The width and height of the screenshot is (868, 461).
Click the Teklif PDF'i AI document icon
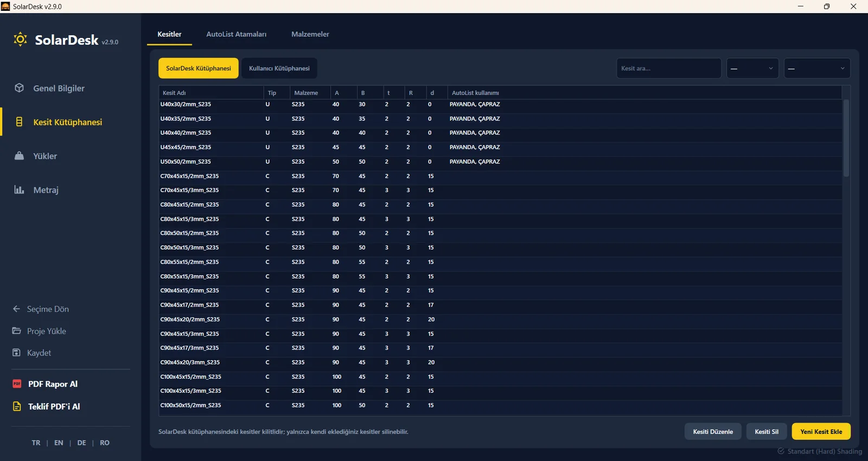tap(17, 406)
